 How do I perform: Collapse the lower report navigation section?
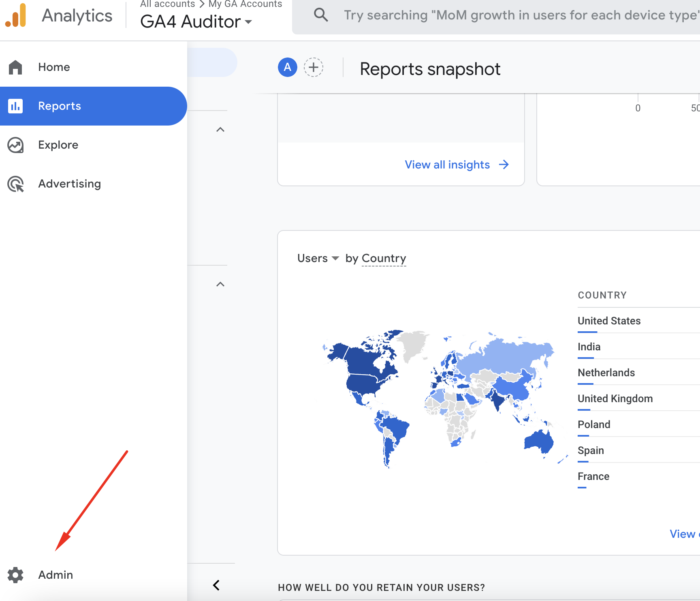pos(220,284)
